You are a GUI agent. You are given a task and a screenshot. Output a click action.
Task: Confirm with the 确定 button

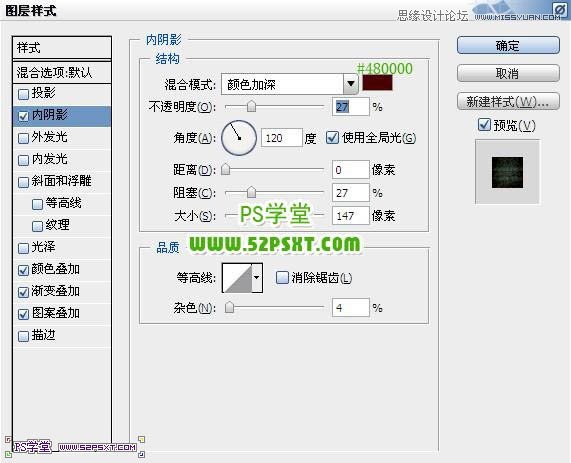pos(508,46)
